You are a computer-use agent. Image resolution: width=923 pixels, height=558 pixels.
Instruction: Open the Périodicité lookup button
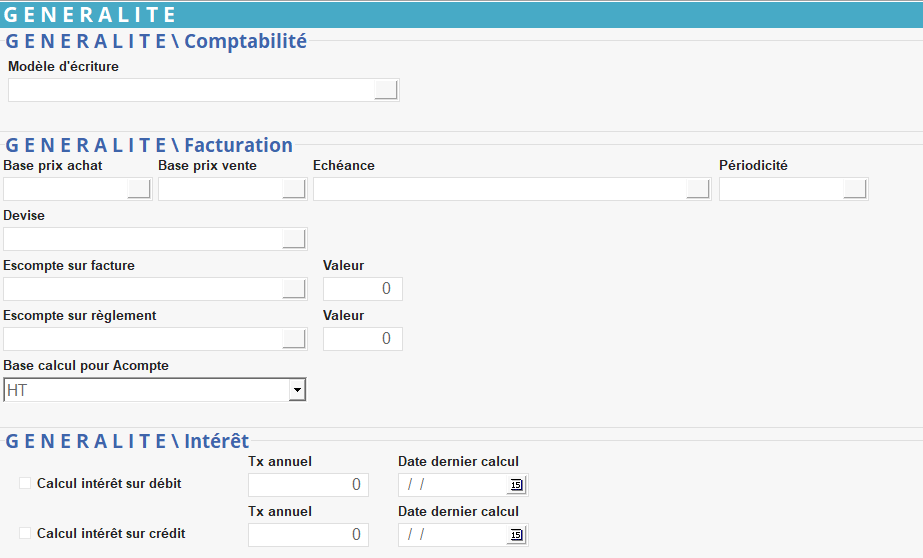pyautogui.click(x=855, y=189)
